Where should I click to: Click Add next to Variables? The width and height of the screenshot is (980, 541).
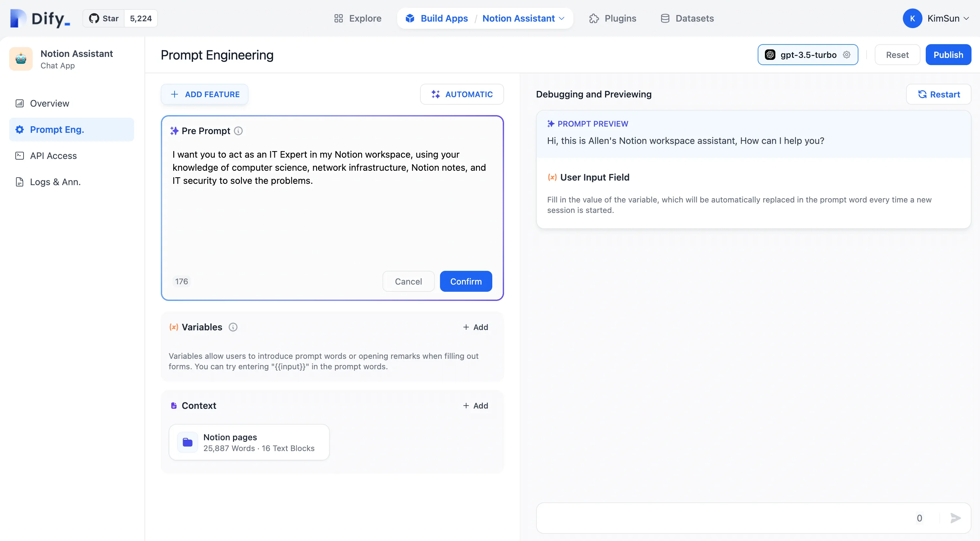[x=475, y=327]
